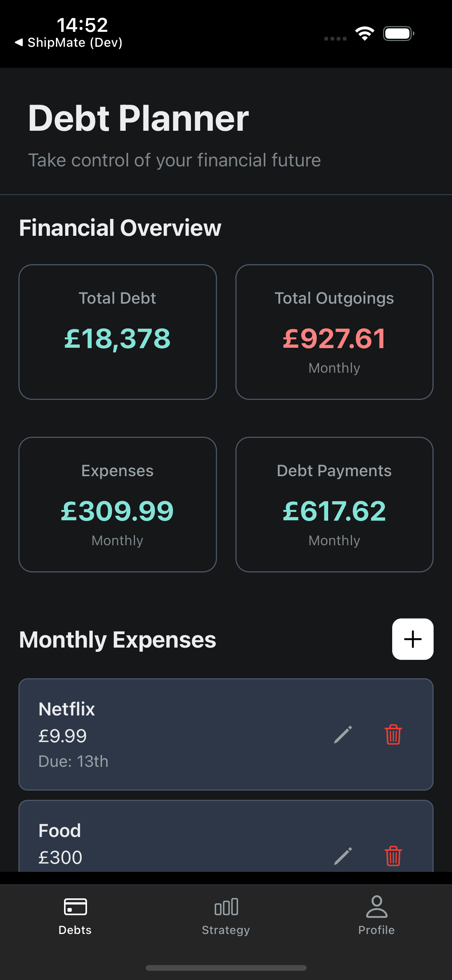The height and width of the screenshot is (980, 452).
Task: Delete the Netflix expense
Action: pyautogui.click(x=393, y=735)
